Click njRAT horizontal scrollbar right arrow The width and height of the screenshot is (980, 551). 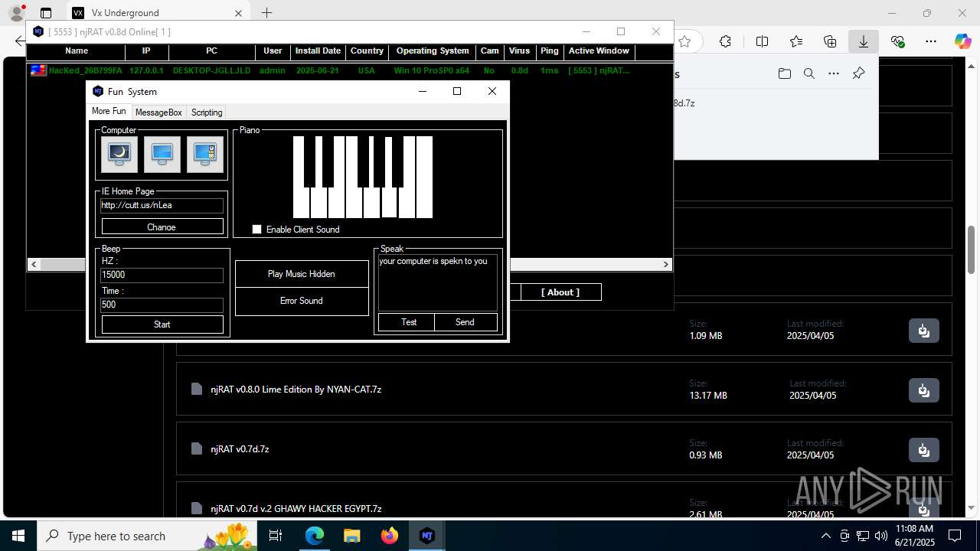666,265
